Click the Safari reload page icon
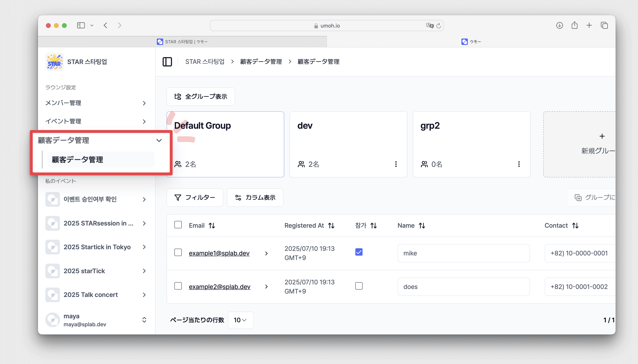 pos(438,26)
